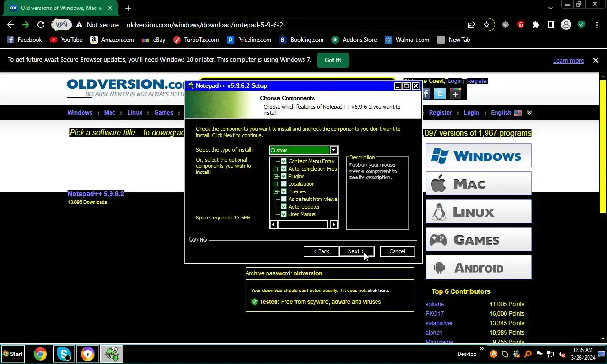This screenshot has height=364, width=607.
Task: Click the plus share icon beside Twitter
Action: pos(455,93)
